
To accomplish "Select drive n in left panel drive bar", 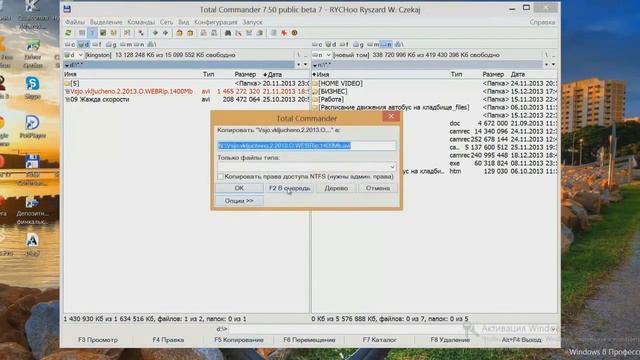I will pos(139,44).
